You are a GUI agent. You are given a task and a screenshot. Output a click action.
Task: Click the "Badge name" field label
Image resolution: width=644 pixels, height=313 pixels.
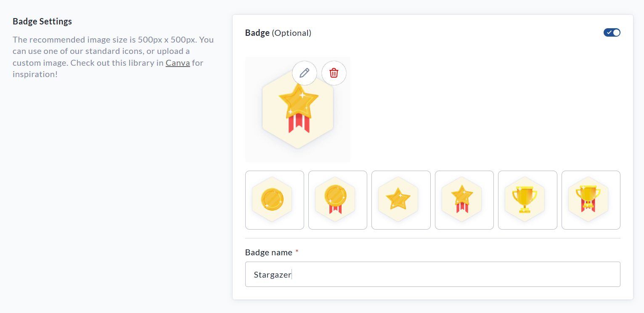coord(268,252)
